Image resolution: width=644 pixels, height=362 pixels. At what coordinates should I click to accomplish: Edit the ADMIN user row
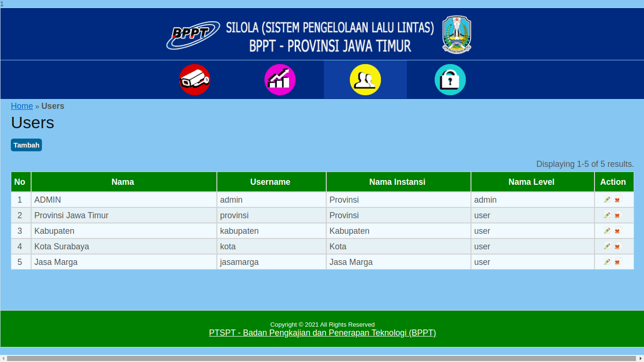point(607,199)
